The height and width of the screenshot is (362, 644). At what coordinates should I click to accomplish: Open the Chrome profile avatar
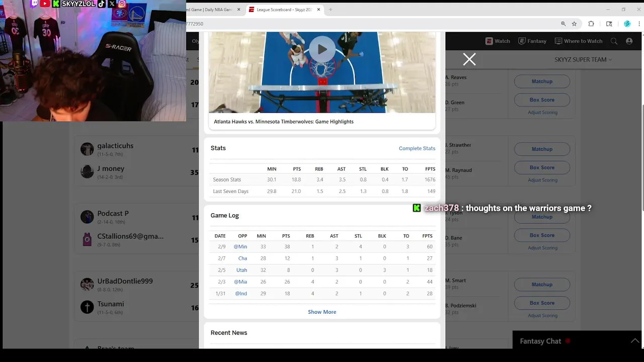[x=627, y=24]
